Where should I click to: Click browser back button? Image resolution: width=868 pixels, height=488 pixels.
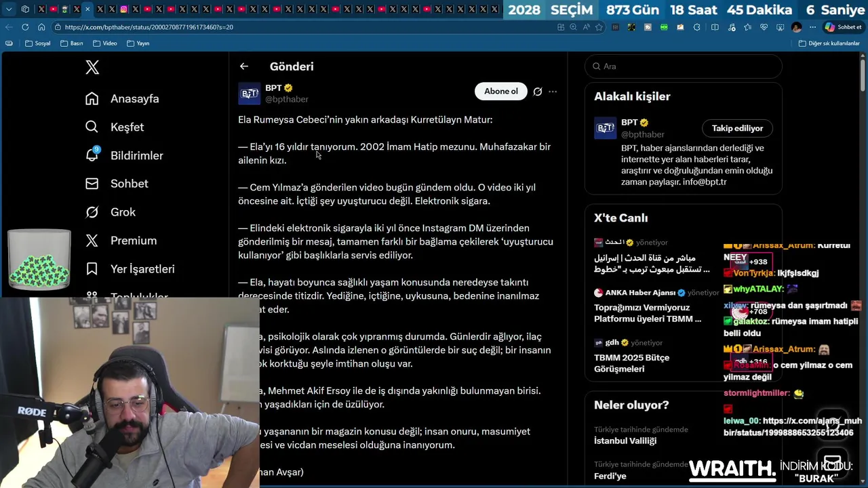point(8,27)
